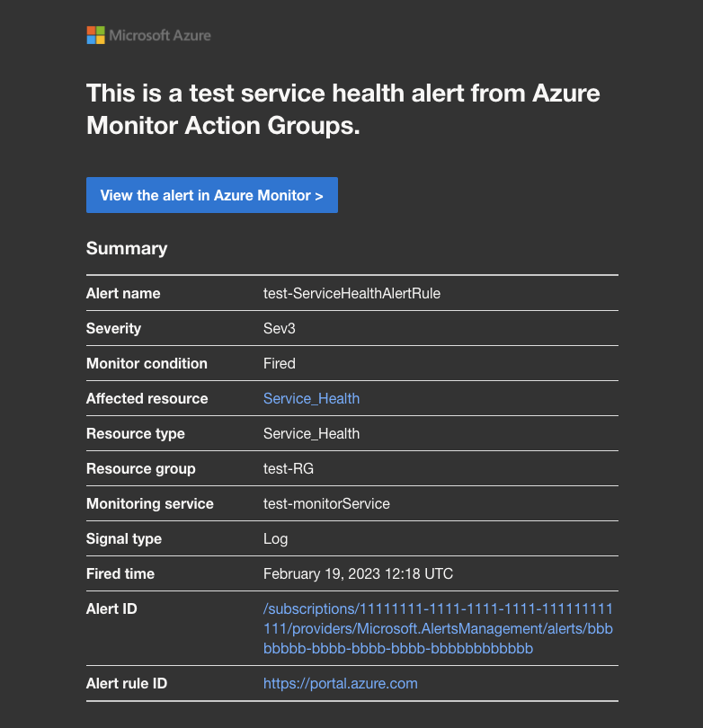This screenshot has height=728, width=703.
Task: Click the February 19, 2023 fired time
Action: tap(358, 573)
